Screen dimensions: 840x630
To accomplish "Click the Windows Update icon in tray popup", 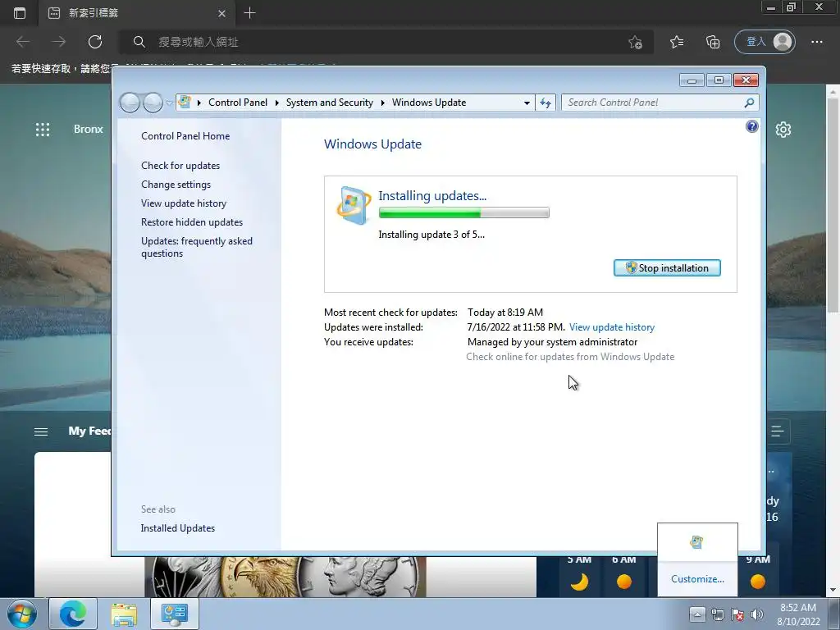I will 696,542.
